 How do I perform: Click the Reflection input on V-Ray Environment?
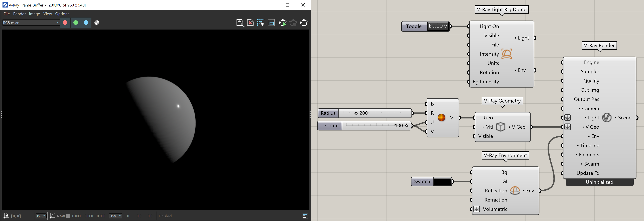point(496,191)
